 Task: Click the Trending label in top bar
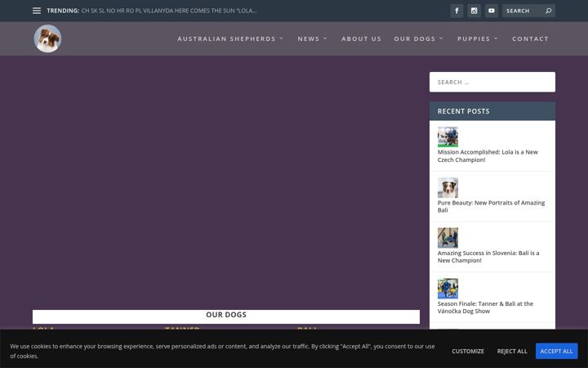63,11
